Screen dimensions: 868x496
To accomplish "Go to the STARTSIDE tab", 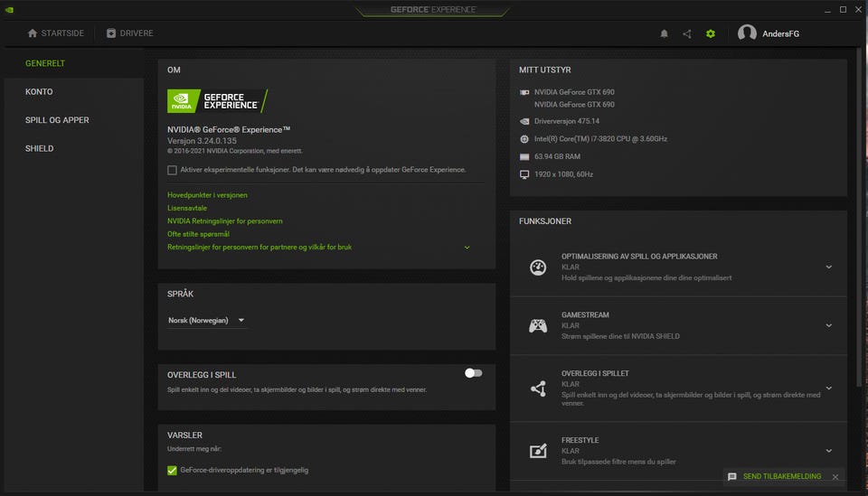I will [56, 33].
